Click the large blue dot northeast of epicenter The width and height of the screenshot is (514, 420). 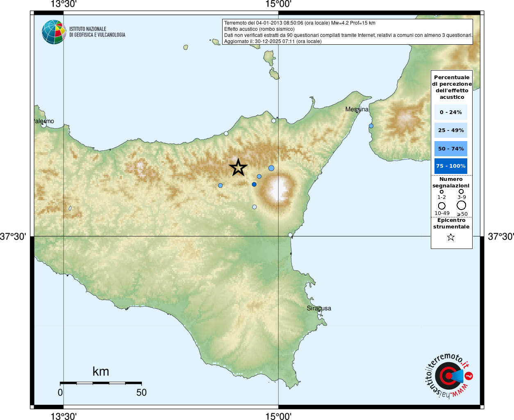(x=271, y=168)
